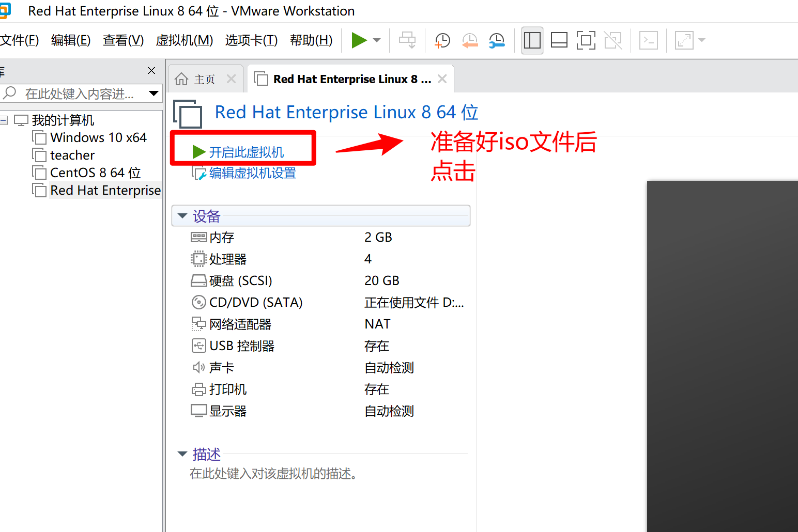
Task: Click the stretch guest display icon
Action: point(684,40)
